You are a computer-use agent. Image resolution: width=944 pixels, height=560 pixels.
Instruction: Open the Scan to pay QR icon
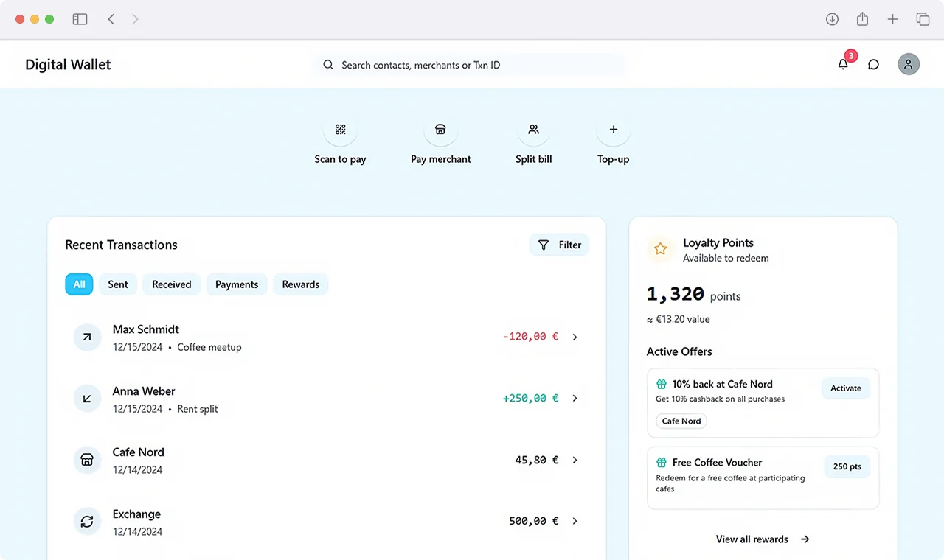point(340,130)
